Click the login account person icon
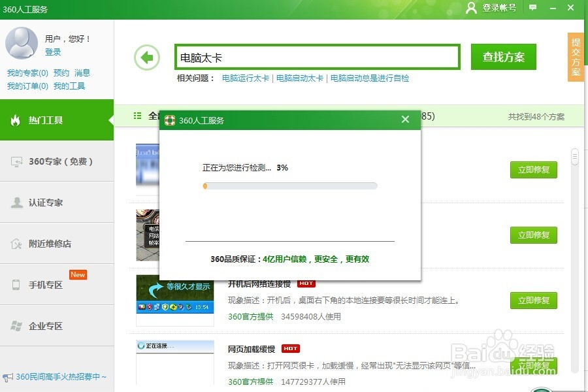The width and height of the screenshot is (588, 392). click(471, 7)
